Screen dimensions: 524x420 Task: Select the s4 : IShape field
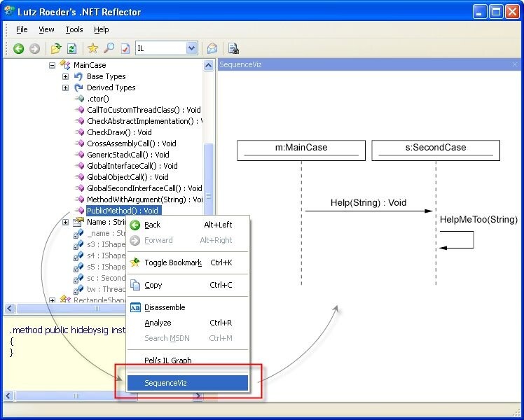tap(106, 255)
